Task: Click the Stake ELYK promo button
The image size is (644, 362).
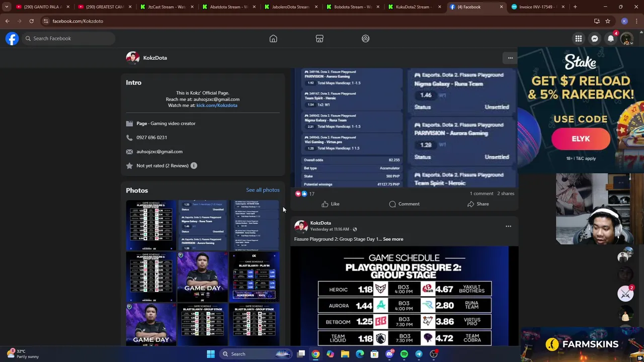Action: click(x=581, y=139)
